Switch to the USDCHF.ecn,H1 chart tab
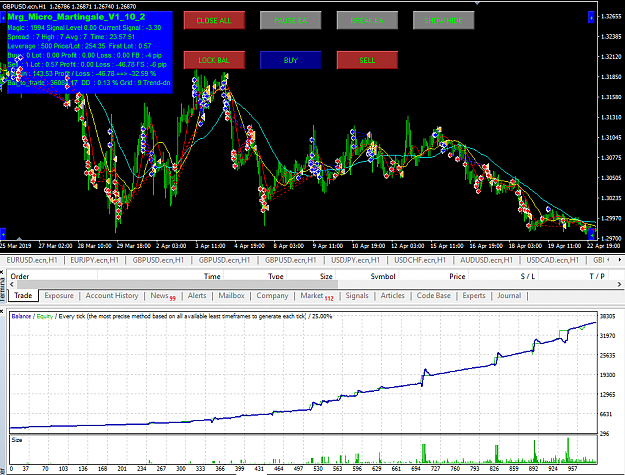The height and width of the screenshot is (475, 625). (x=420, y=260)
